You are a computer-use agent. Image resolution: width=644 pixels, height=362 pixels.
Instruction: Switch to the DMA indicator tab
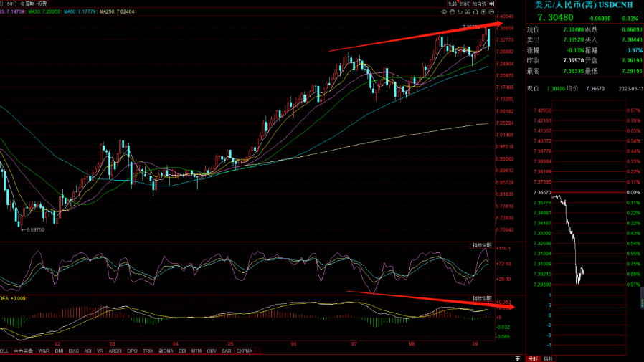(x=166, y=351)
